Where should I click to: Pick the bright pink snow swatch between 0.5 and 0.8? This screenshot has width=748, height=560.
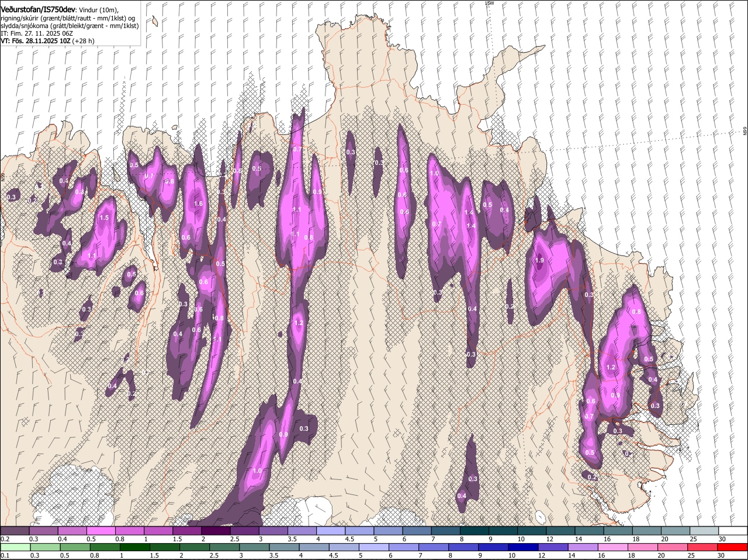coord(101,531)
